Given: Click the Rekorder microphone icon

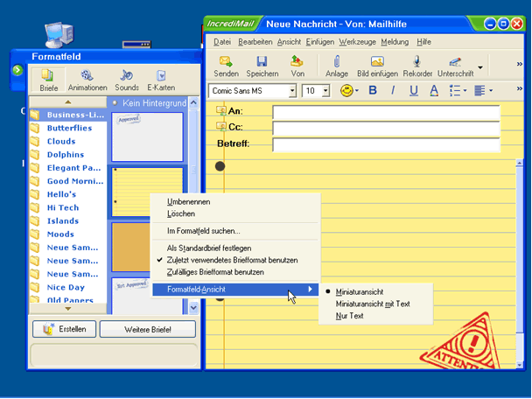Looking at the screenshot, I should point(417,61).
